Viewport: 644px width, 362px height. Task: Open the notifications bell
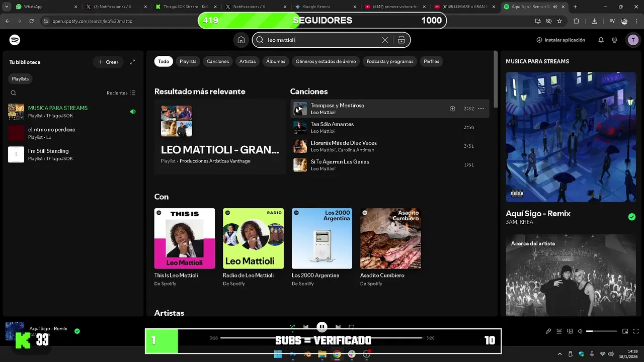coord(601,40)
